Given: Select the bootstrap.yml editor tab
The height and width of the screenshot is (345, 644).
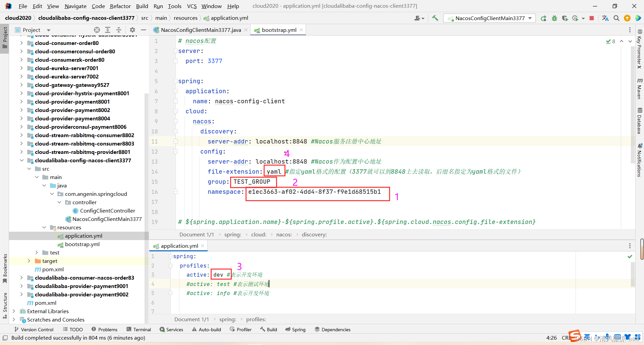Looking at the screenshot, I should [x=279, y=30].
